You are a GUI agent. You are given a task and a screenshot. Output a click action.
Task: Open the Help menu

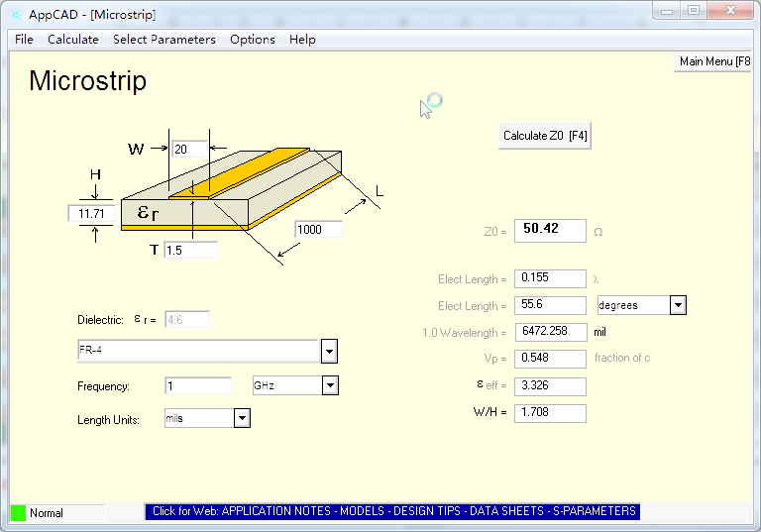tap(302, 40)
